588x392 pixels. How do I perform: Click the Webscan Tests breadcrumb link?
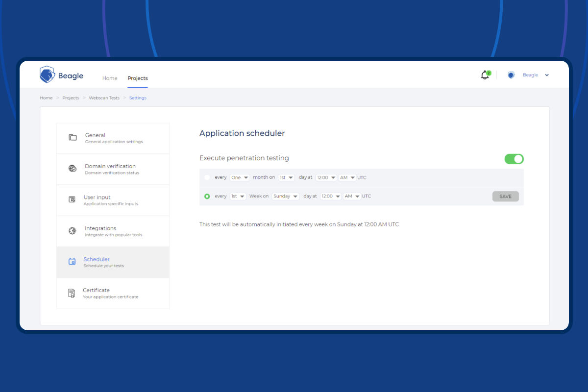104,98
